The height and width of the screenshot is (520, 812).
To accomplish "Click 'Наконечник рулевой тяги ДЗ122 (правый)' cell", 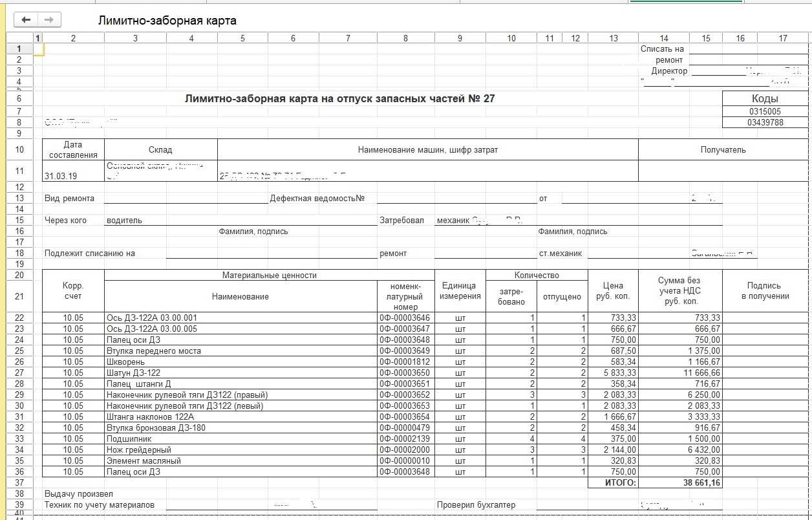I will [x=240, y=395].
